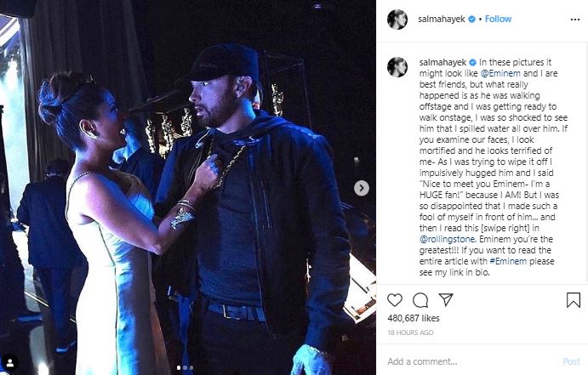Go to the next photo using the arrow
Screen dimensions: 588x375
point(362,188)
